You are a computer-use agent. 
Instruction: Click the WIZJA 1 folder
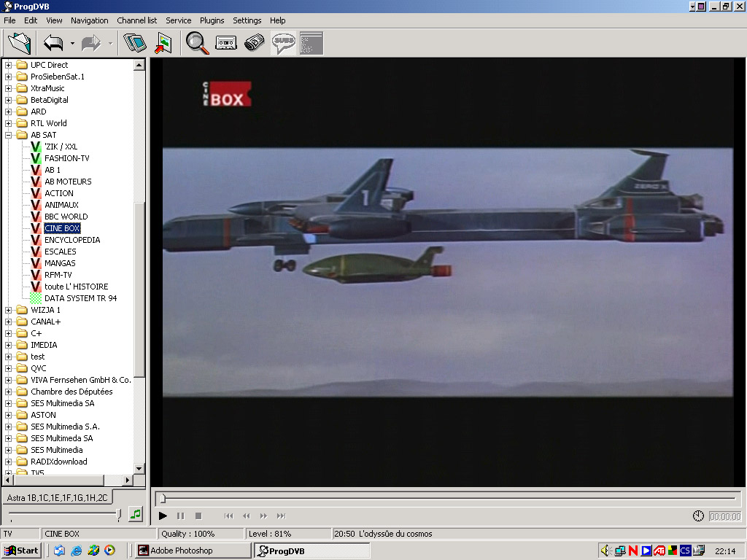45,310
